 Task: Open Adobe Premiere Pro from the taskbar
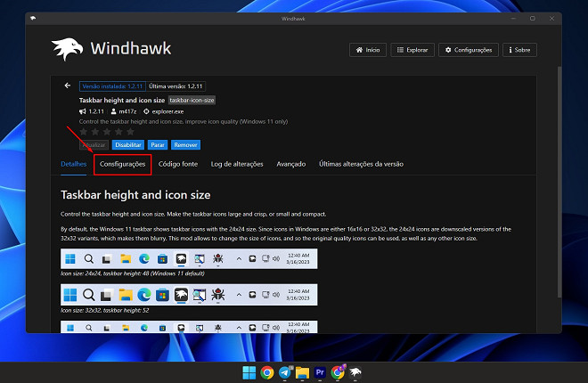(x=320, y=372)
